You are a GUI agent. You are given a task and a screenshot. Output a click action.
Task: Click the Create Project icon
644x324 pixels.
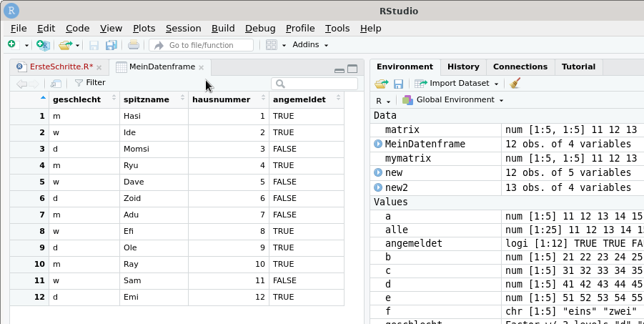[x=43, y=45]
